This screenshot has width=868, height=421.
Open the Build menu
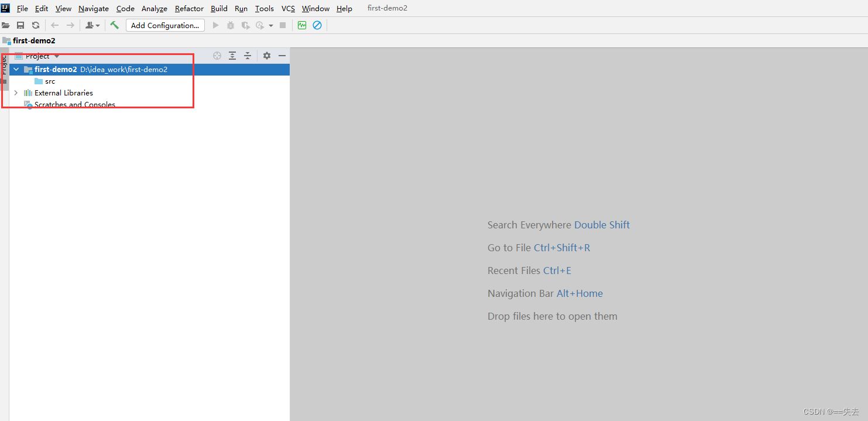(x=219, y=8)
